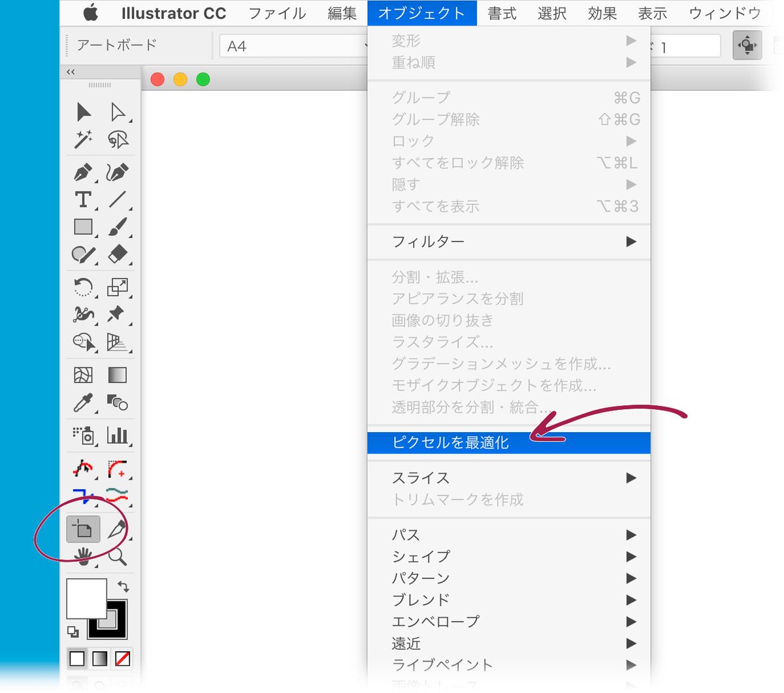
Task: Open the 書式 menu
Action: pyautogui.click(x=502, y=13)
